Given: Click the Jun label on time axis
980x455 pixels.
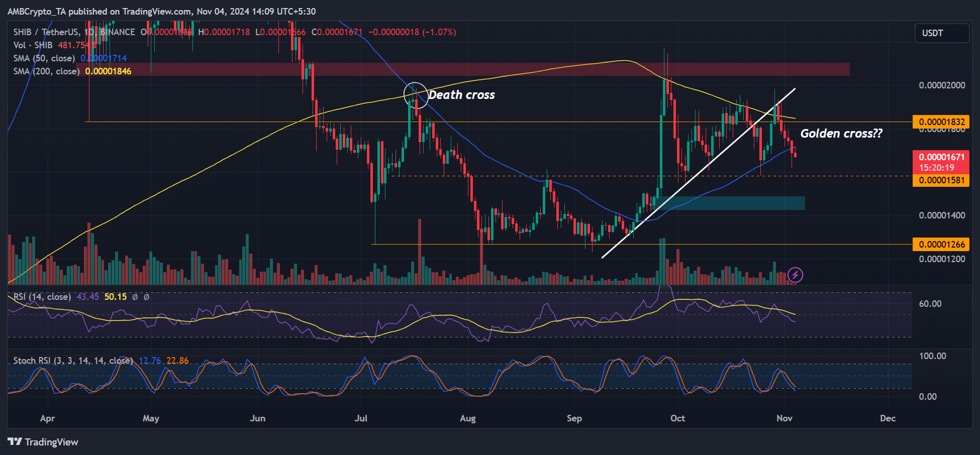Looking at the screenshot, I should pos(258,418).
